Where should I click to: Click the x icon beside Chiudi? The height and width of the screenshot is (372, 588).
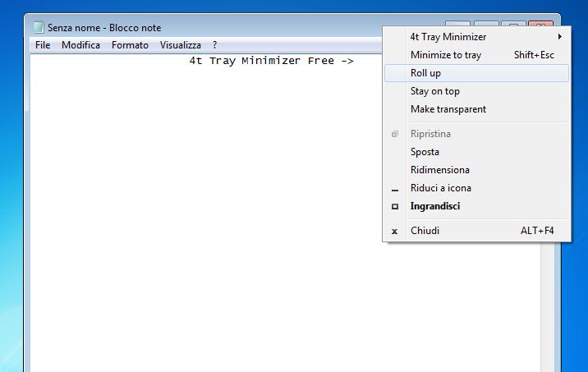394,232
